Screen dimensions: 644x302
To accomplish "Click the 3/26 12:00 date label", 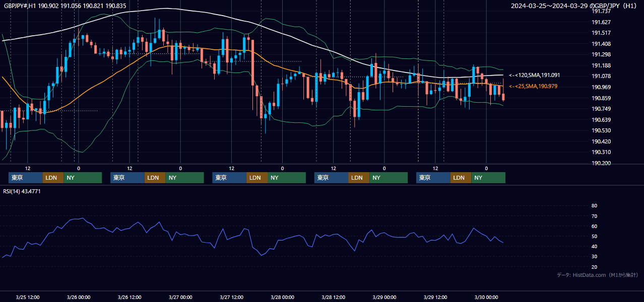I will [x=130, y=297].
